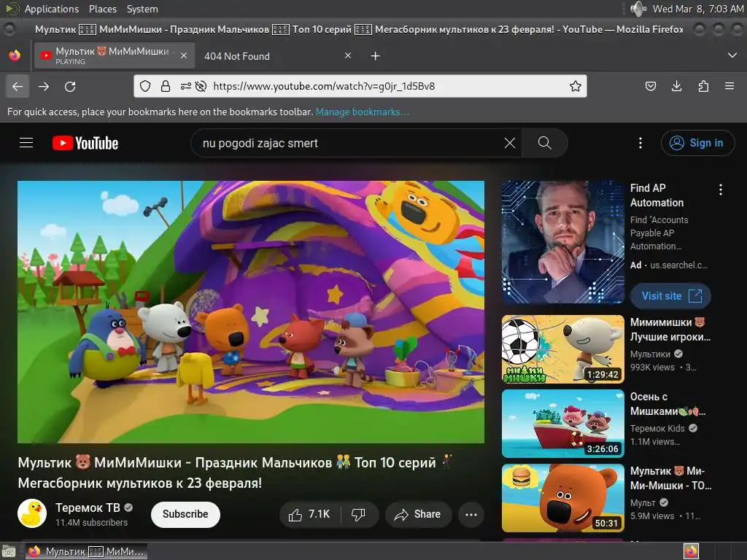Close the Мультик МиМиМишки tab

[x=183, y=55]
